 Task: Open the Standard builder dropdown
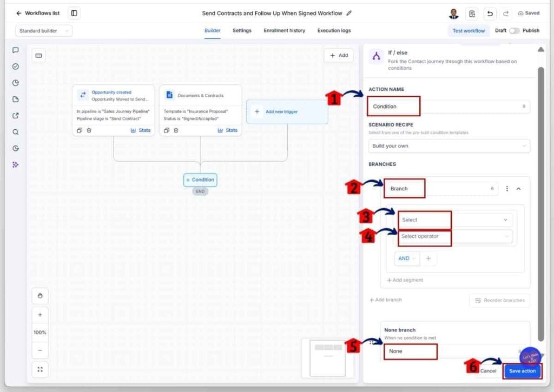click(x=44, y=31)
